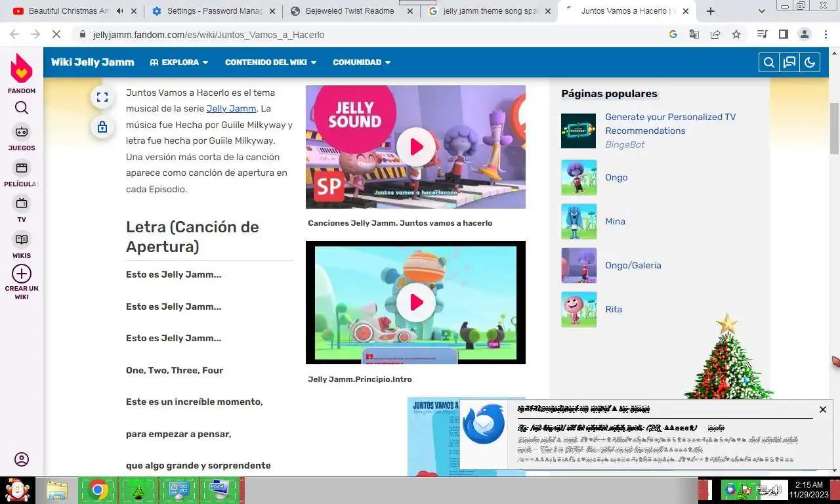Click the Crear un Wiki plus icon
840x504 pixels.
tap(22, 274)
